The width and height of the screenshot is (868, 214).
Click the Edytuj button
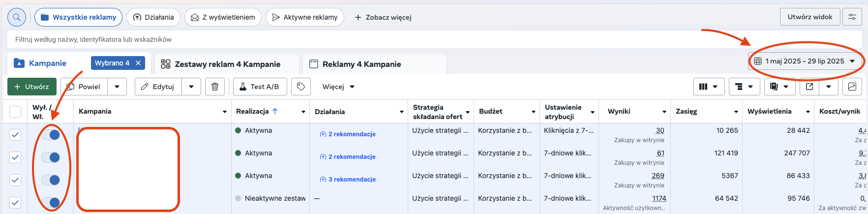158,87
